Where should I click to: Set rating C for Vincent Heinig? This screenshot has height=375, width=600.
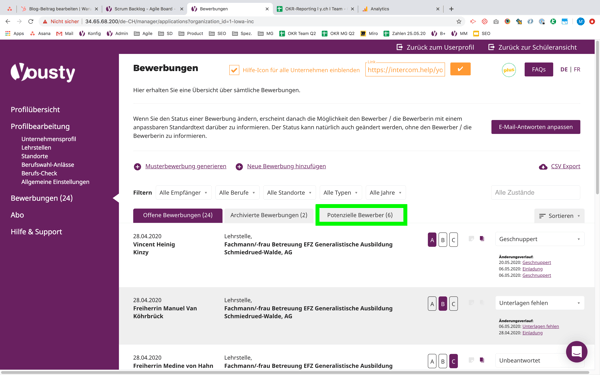(453, 240)
